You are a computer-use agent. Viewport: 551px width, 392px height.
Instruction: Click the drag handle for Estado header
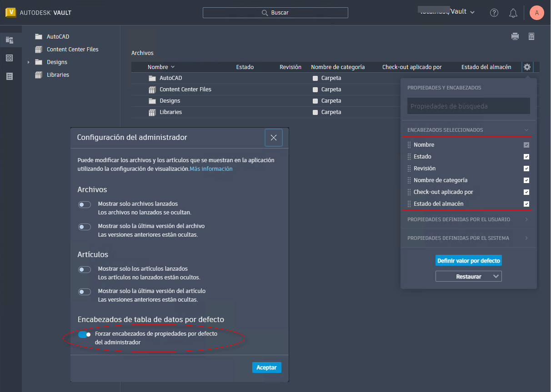click(409, 157)
